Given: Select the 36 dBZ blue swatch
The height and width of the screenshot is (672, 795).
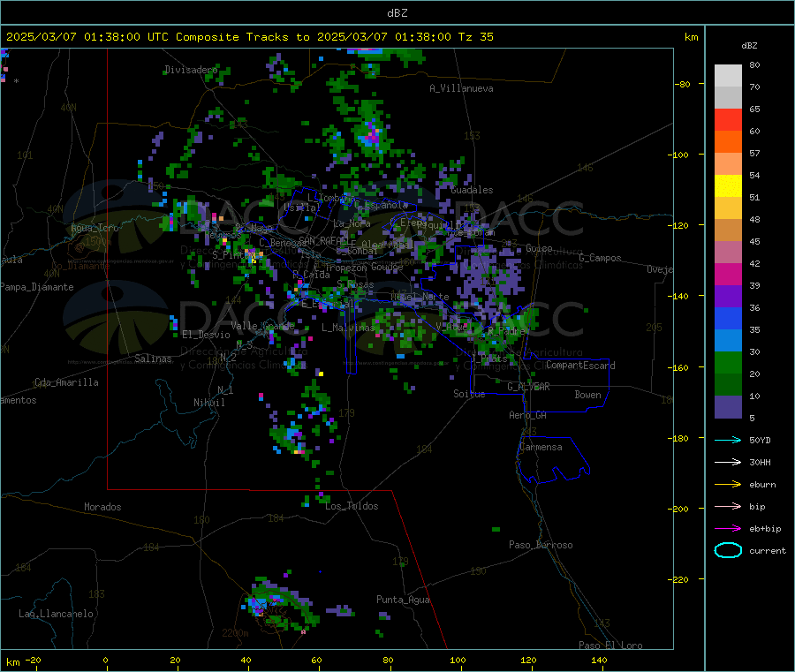Looking at the screenshot, I should 728,318.
